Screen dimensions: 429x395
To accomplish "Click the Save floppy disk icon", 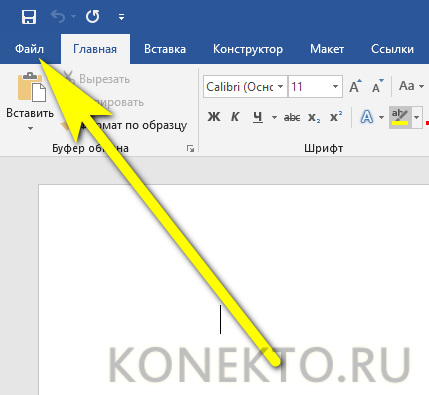I will pyautogui.click(x=29, y=16).
